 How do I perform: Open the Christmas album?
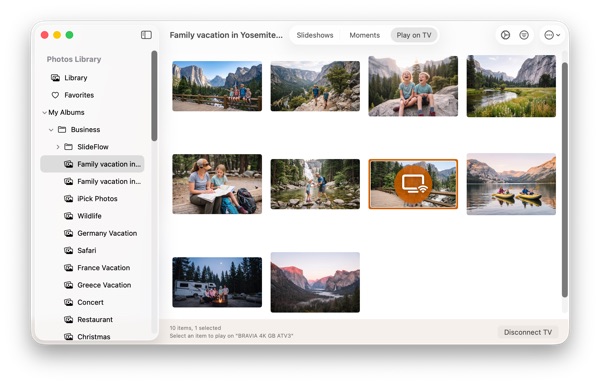[x=92, y=336]
